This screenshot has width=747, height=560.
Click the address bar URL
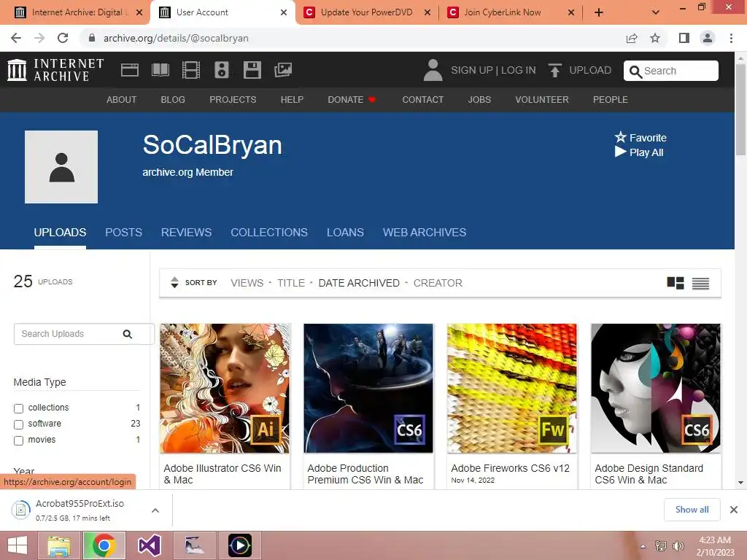coord(176,38)
